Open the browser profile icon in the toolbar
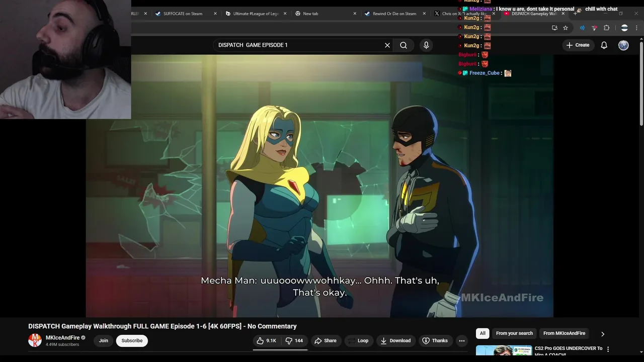Image resolution: width=644 pixels, height=362 pixels. point(624,28)
